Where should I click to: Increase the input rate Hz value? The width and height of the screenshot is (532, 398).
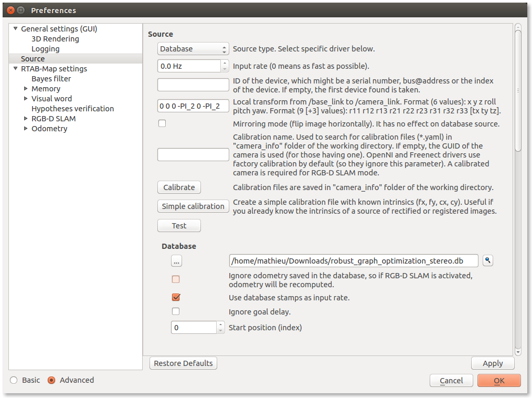(x=225, y=63)
